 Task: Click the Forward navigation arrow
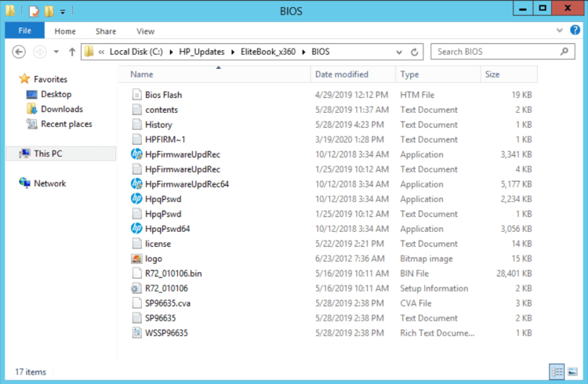tap(40, 52)
